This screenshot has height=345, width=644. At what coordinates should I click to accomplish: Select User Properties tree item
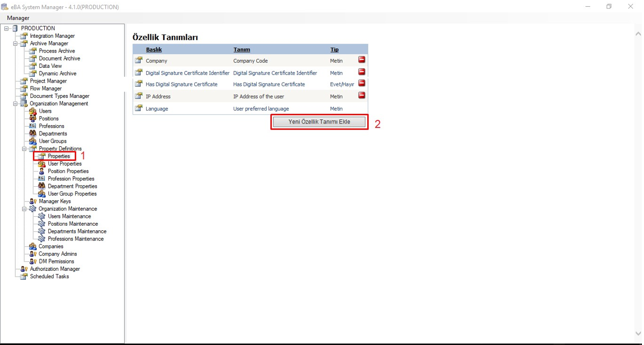(65, 164)
